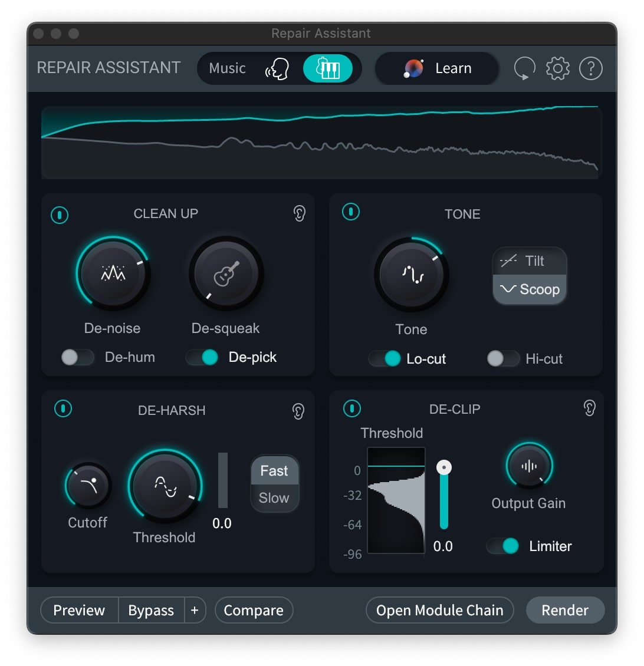
Task: Click the history arrow icon near settings
Action: (524, 68)
